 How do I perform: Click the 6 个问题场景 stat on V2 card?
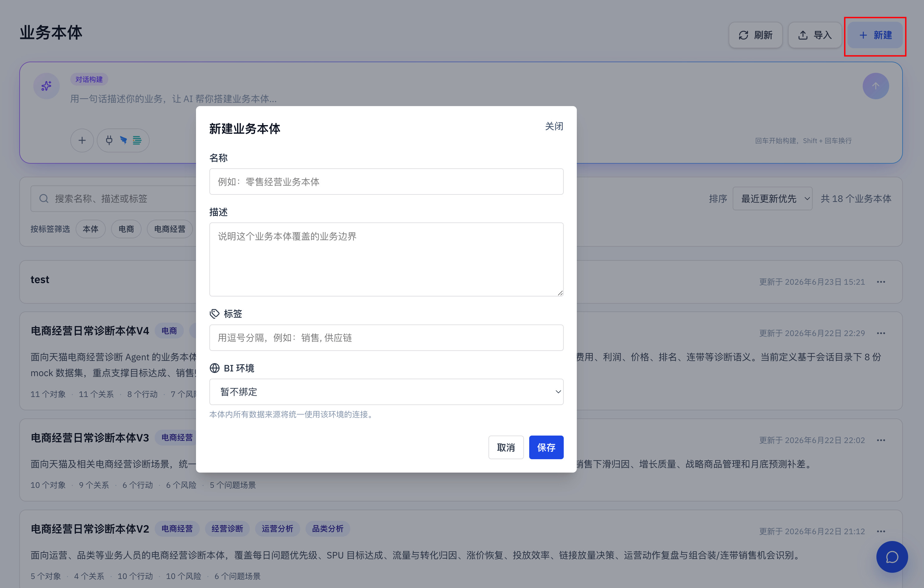point(237,576)
